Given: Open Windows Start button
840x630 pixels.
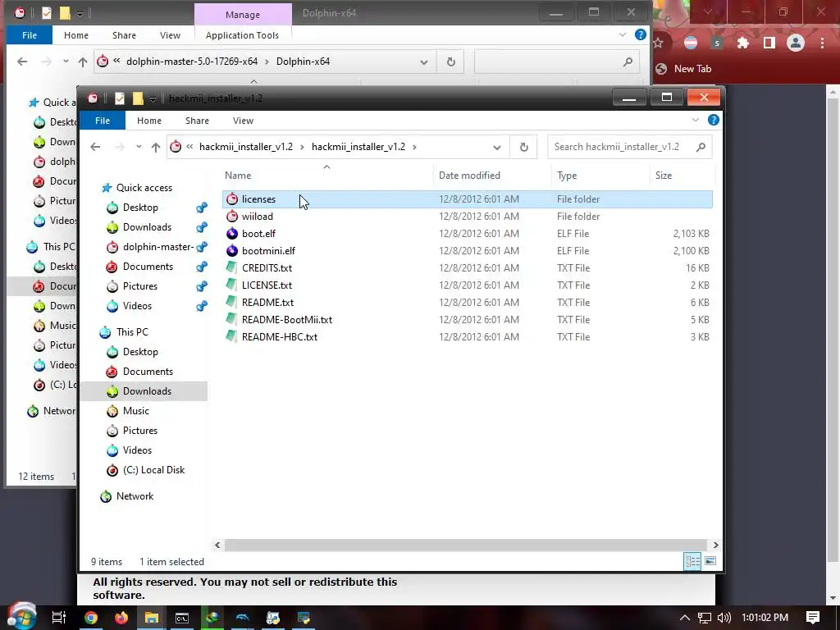Looking at the screenshot, I should [21, 616].
